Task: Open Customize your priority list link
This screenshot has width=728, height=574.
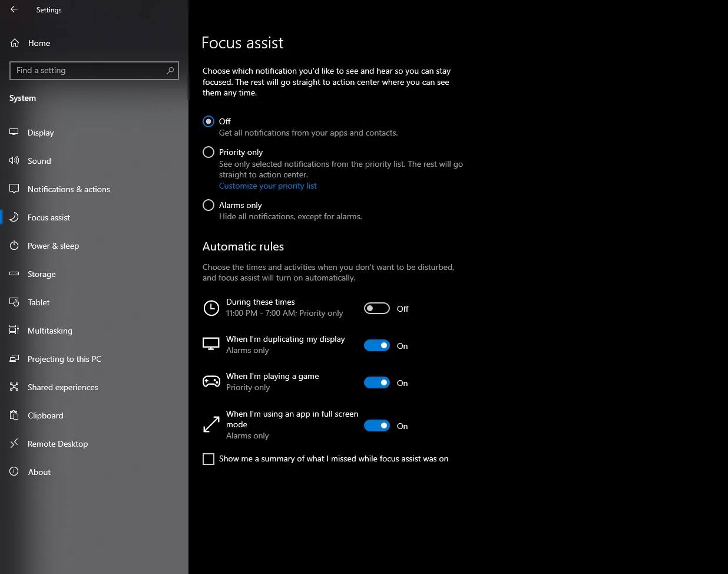Action: coord(267,186)
